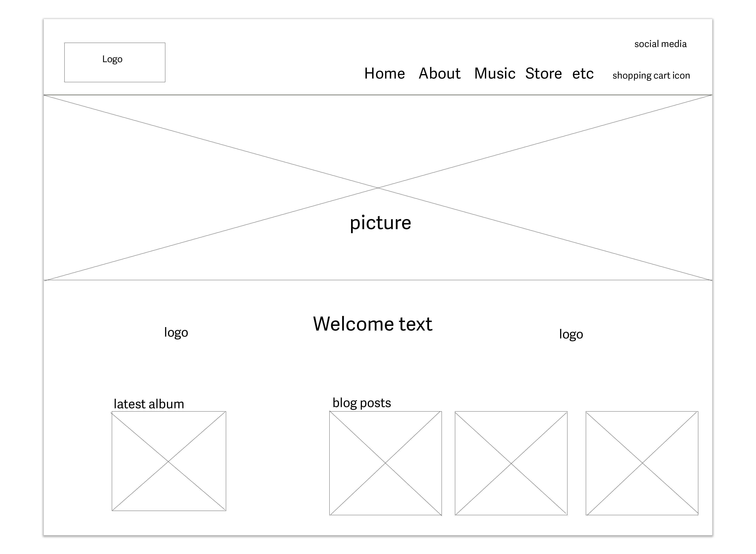Click the etc navigation item

point(583,73)
